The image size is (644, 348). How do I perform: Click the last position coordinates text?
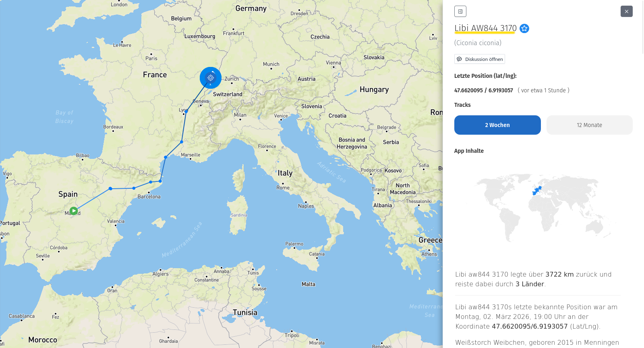[483, 90]
